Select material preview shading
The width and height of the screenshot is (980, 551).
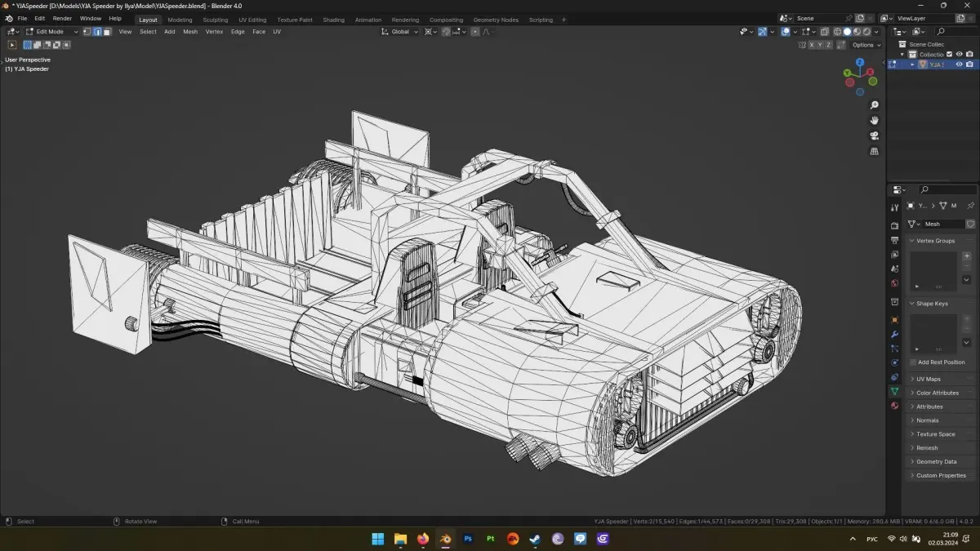click(x=857, y=32)
